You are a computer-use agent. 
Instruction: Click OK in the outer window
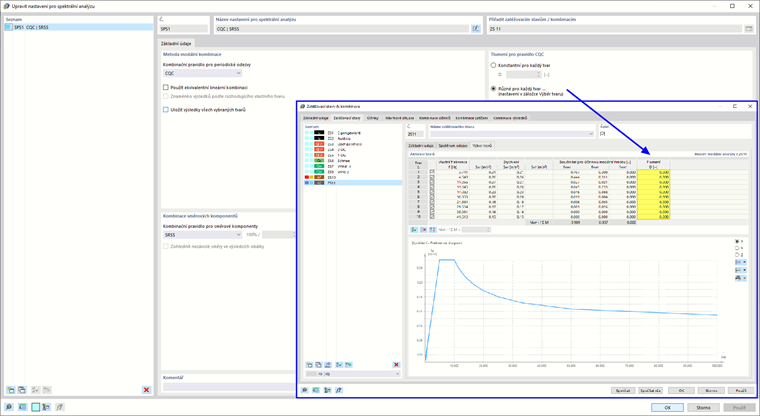[x=667, y=407]
